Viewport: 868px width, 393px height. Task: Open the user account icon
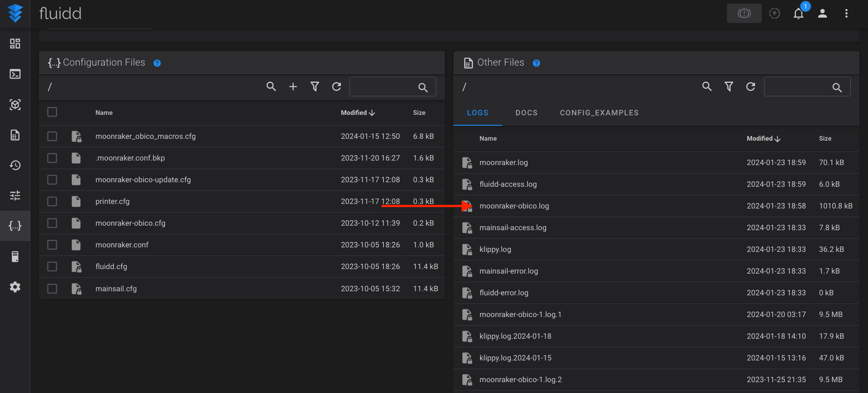[x=822, y=13]
